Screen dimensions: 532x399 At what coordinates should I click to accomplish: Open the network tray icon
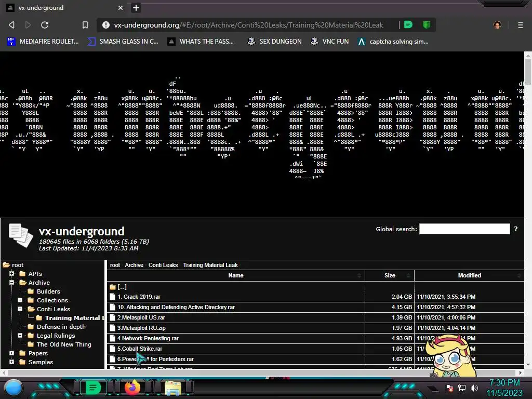461,388
